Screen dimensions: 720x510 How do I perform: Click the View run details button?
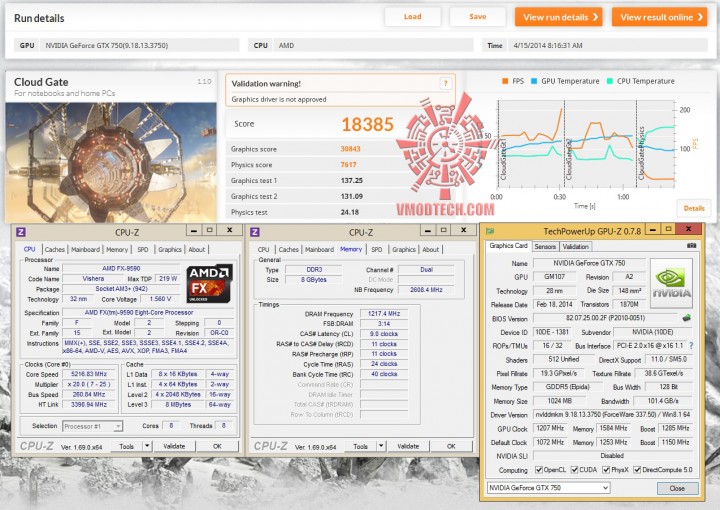click(558, 17)
